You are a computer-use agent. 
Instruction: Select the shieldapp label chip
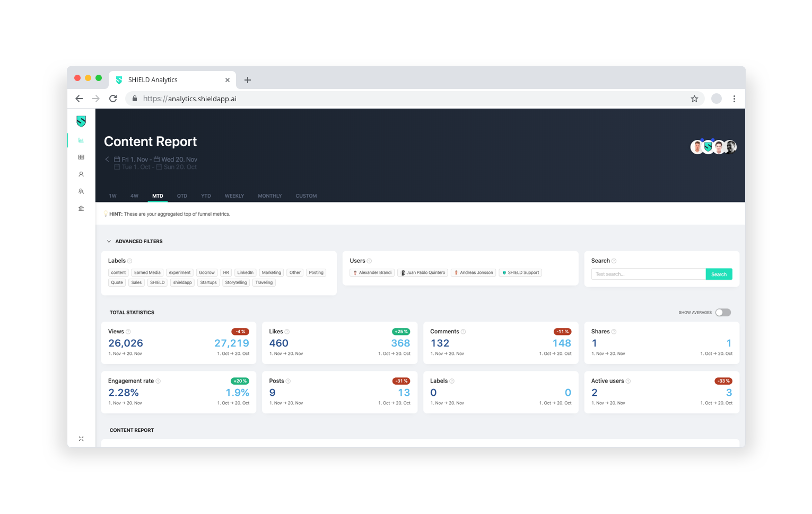click(182, 283)
